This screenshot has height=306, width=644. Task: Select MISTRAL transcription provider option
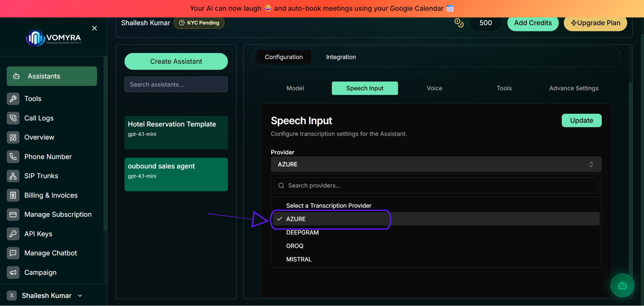[x=436, y=259]
